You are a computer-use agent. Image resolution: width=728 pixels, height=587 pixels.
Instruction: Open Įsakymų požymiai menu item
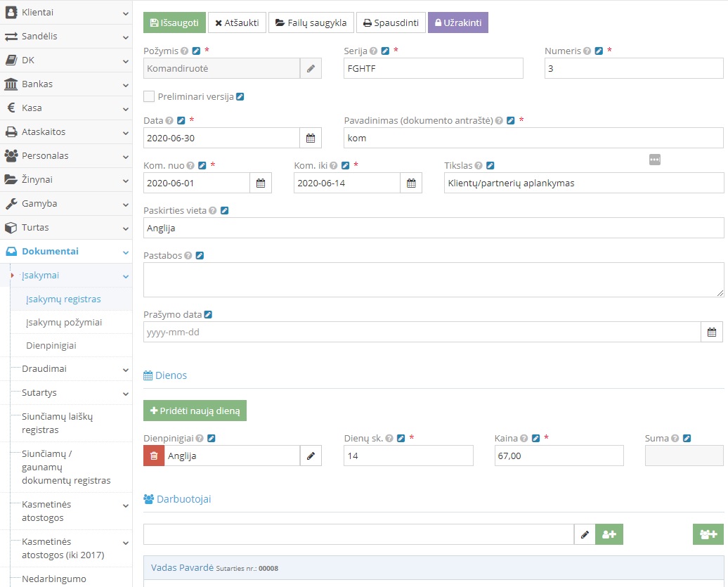coord(64,322)
